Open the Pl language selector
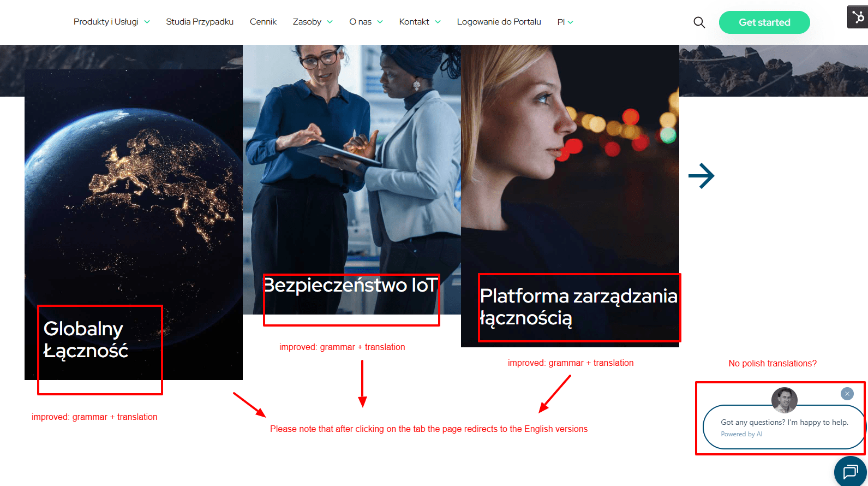 click(x=565, y=22)
